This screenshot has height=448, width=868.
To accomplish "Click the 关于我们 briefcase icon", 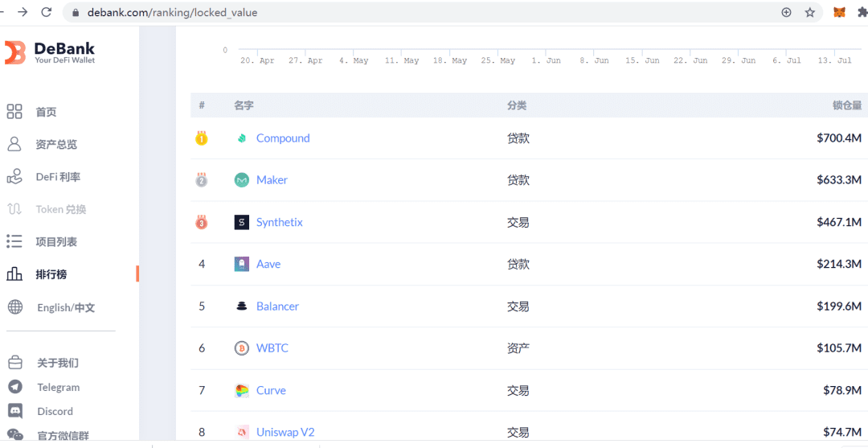I will tap(15, 363).
